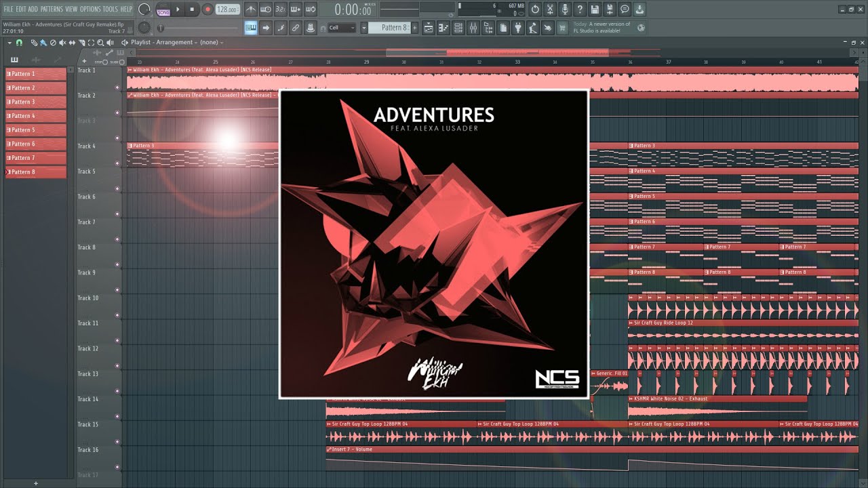Viewport: 868px width, 488px height.
Task: Open the Mixer view icon
Action: click(x=473, y=27)
